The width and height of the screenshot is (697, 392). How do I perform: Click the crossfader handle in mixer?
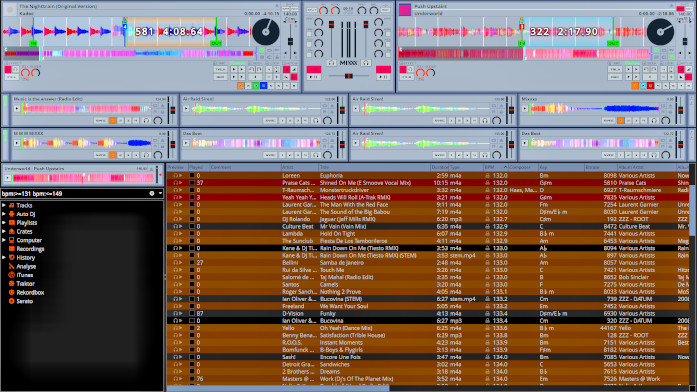(348, 76)
